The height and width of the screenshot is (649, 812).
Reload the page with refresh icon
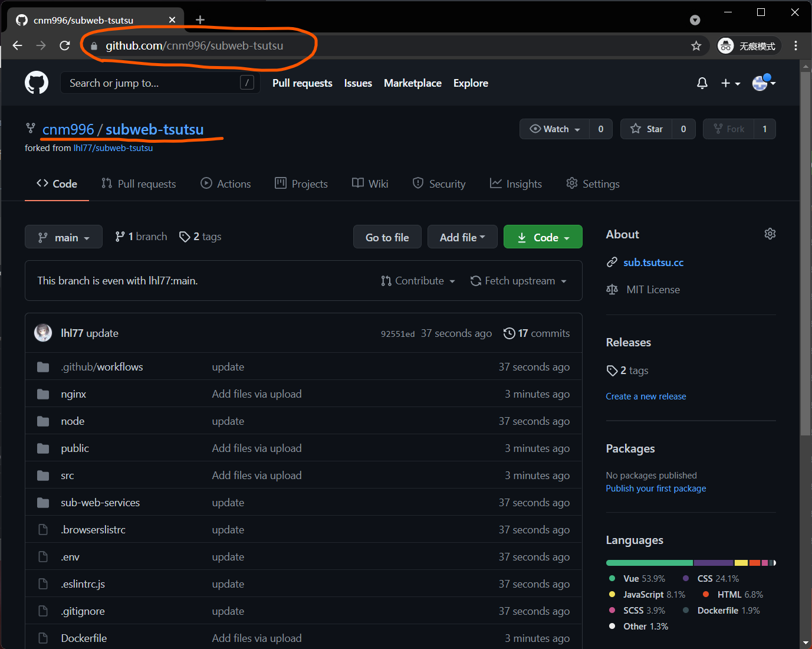(x=65, y=45)
